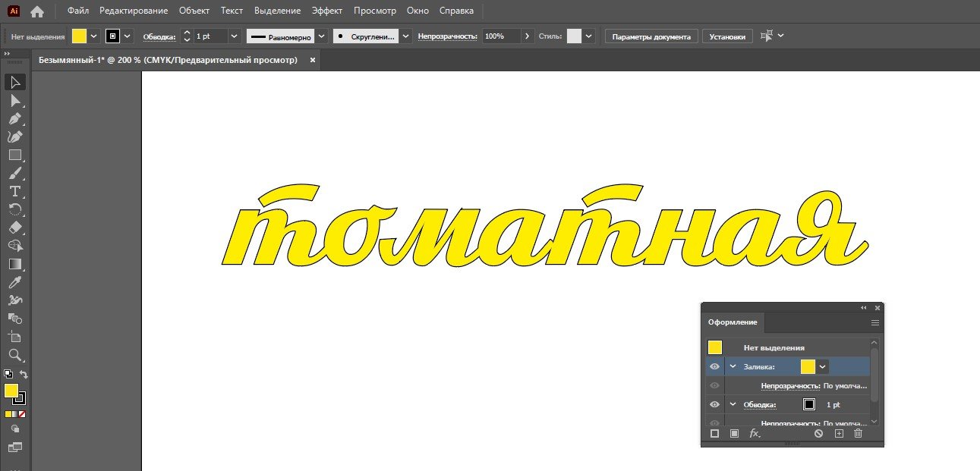The image size is (980, 471).
Task: Open the Эффект menu
Action: coord(327,11)
